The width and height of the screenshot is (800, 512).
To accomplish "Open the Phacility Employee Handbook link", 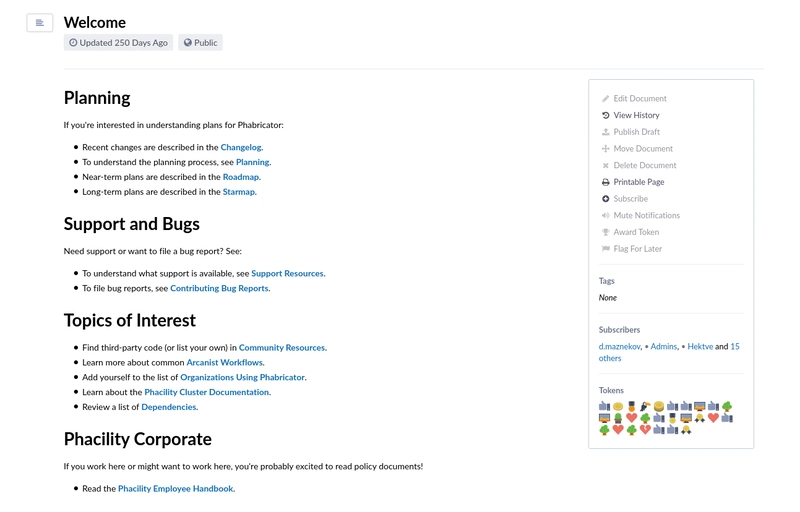I will (x=176, y=489).
